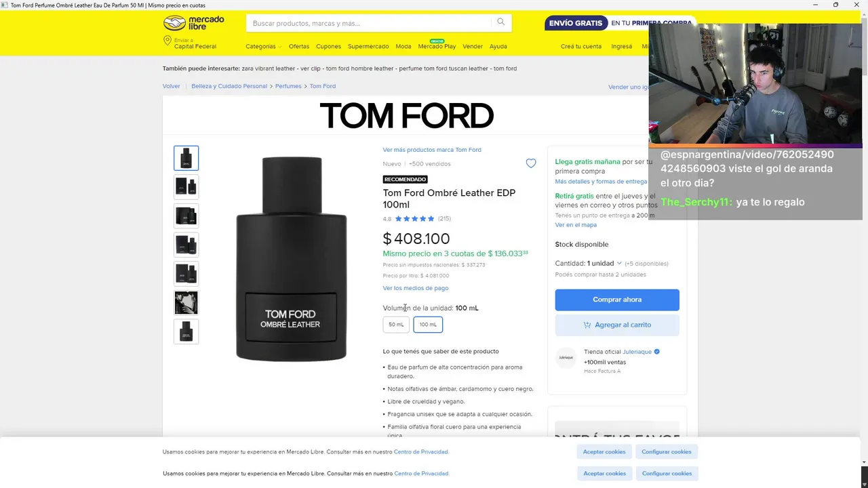Viewport: 868px width, 488px height.
Task: Select the first perfume thumbnail image
Action: click(x=186, y=158)
